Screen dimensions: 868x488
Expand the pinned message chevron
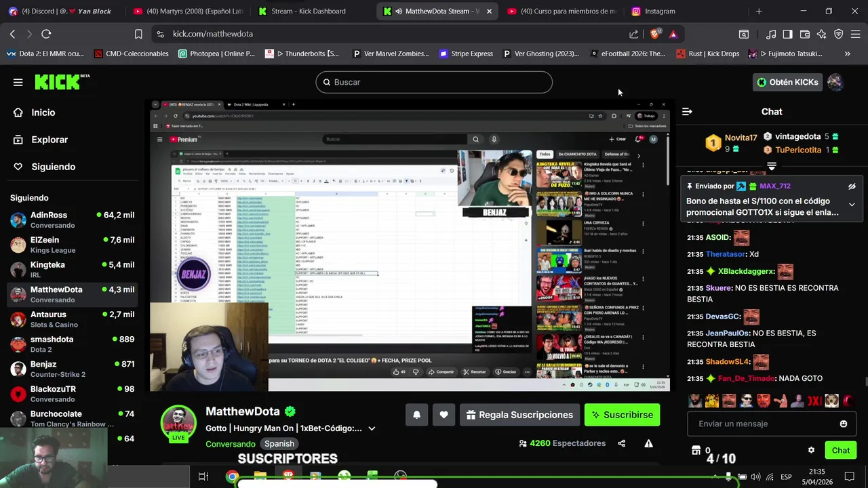pyautogui.click(x=852, y=205)
